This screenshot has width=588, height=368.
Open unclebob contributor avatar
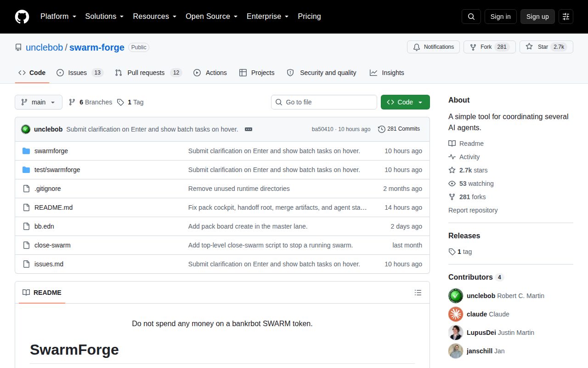[x=456, y=296]
